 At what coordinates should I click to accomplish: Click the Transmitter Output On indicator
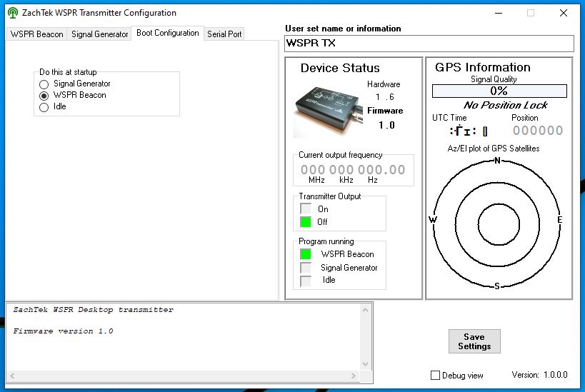coord(306,209)
